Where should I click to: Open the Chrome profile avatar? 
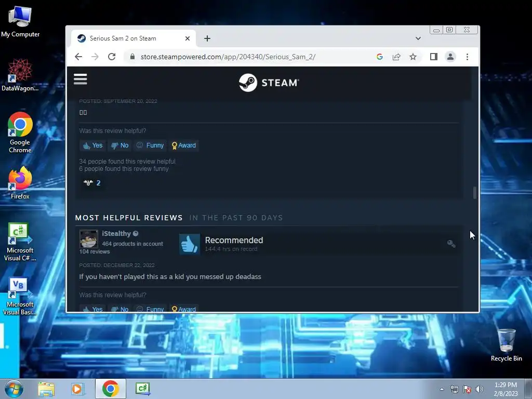point(450,57)
